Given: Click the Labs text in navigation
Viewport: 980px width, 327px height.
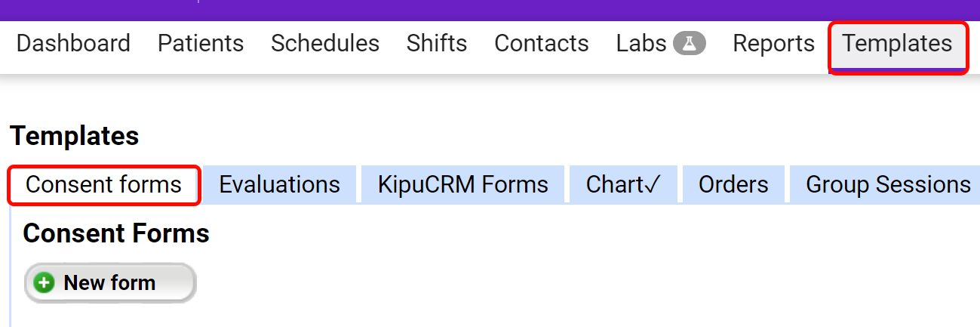Looking at the screenshot, I should coord(641,44).
